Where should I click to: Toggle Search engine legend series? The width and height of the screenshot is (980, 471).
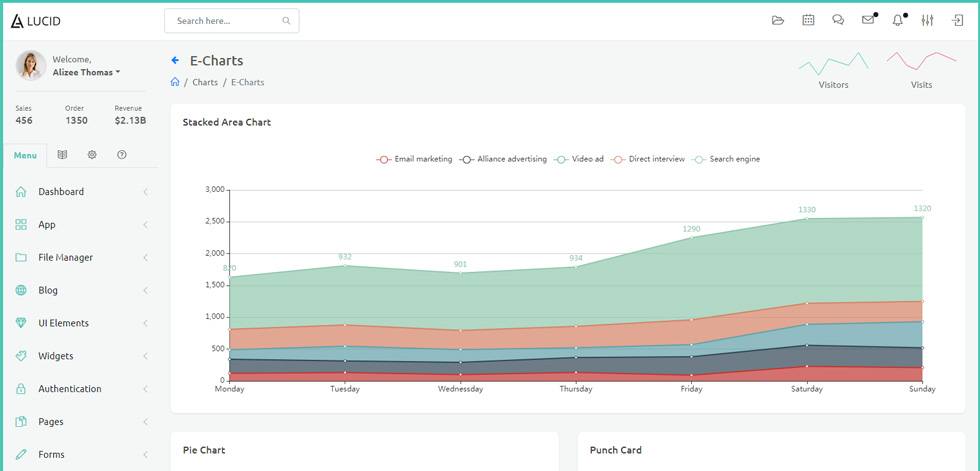pos(726,159)
